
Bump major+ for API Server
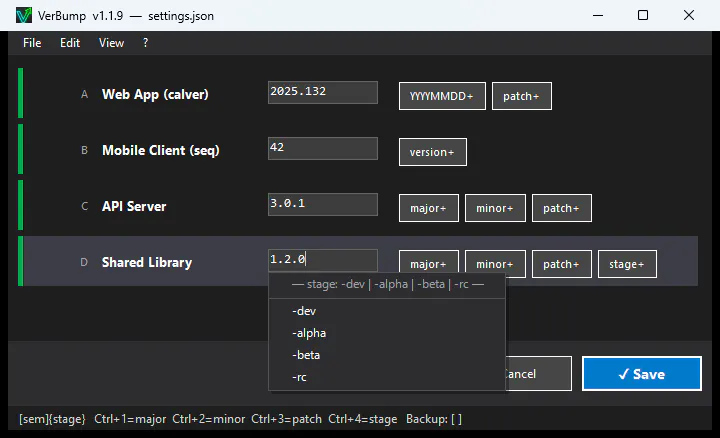point(428,208)
